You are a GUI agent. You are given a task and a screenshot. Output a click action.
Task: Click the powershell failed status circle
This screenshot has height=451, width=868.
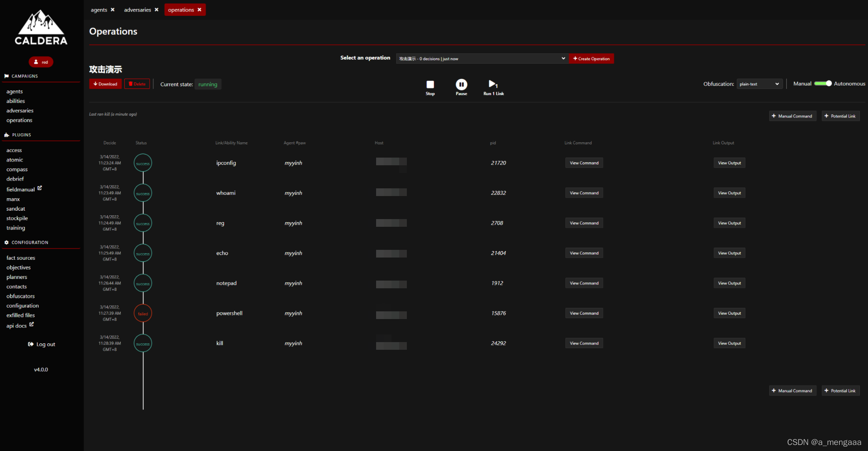pos(143,313)
